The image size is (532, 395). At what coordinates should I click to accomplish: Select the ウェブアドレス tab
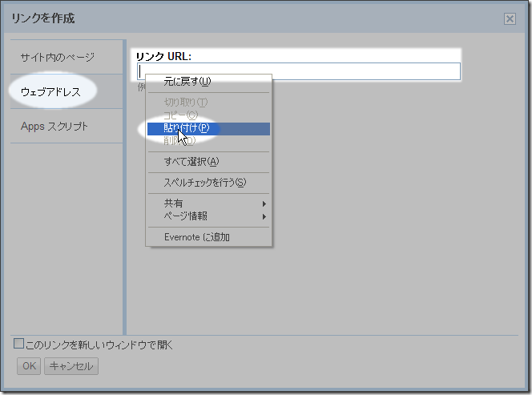[x=66, y=91]
